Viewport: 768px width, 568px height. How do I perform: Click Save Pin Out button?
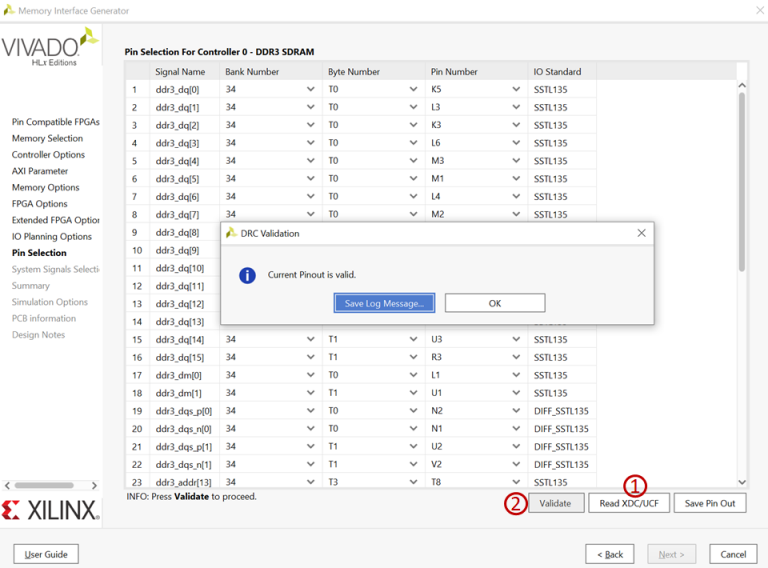(x=710, y=503)
